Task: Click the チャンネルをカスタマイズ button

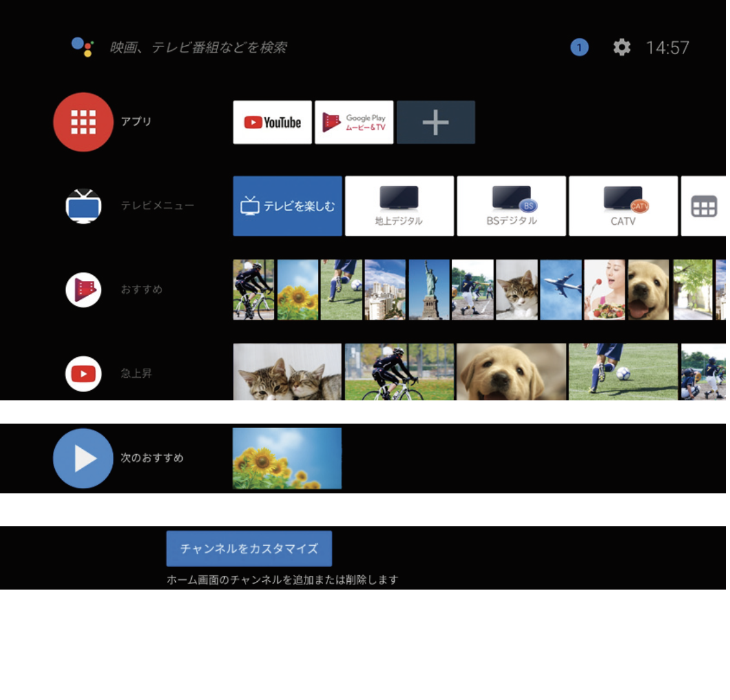Action: (x=249, y=549)
